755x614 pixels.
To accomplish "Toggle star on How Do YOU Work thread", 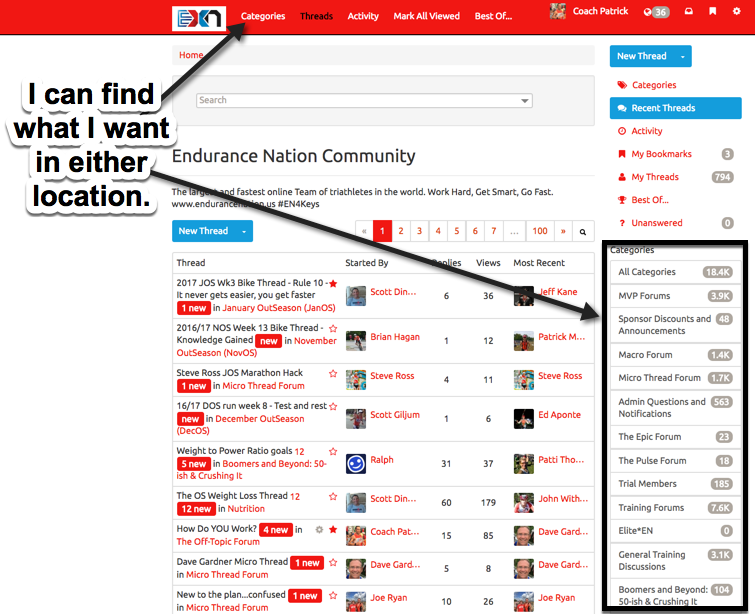I will coord(333,530).
